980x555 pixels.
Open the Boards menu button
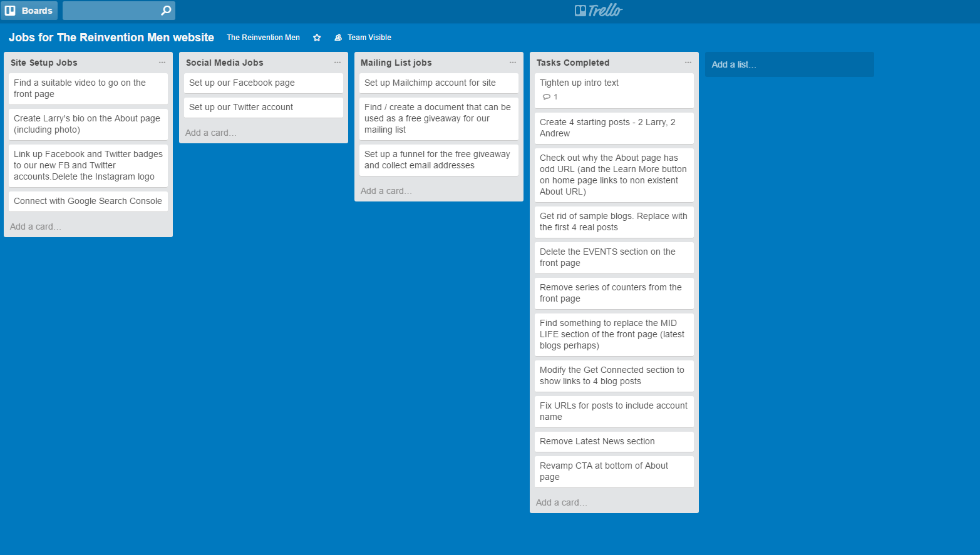(x=29, y=11)
